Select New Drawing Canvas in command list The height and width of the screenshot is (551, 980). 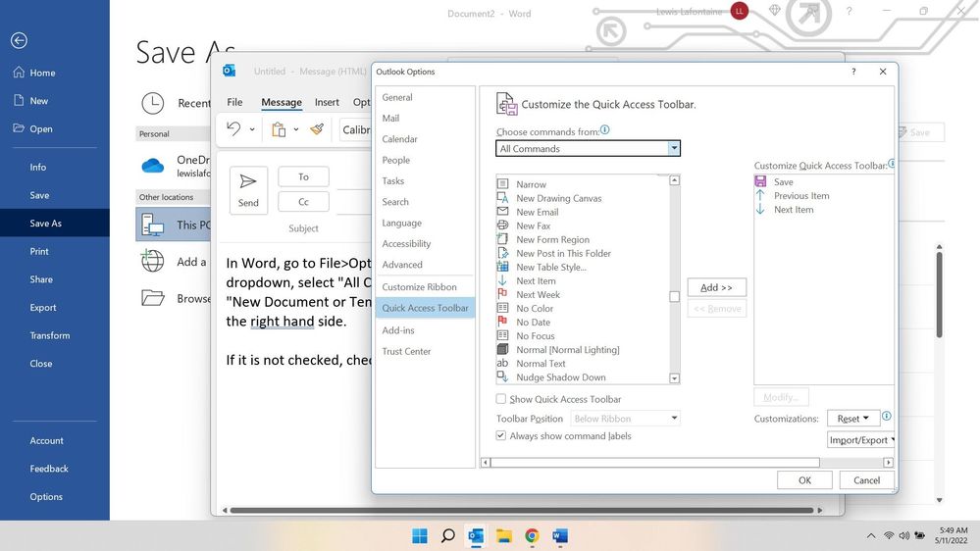[x=559, y=198]
